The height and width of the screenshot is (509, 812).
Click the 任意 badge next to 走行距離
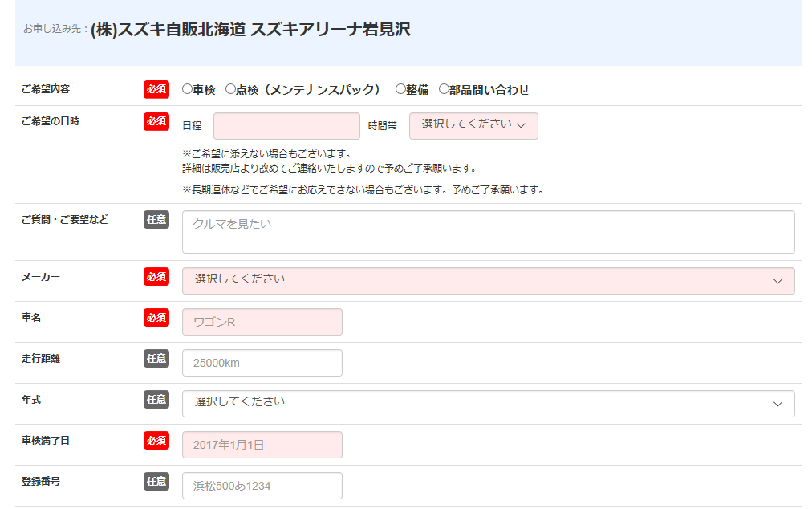pyautogui.click(x=156, y=359)
